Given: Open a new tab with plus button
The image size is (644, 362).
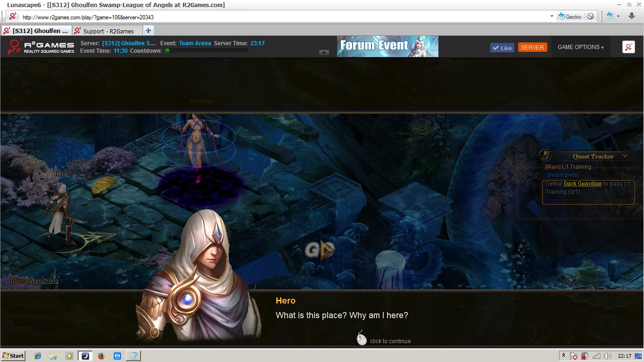Looking at the screenshot, I should pos(148,31).
